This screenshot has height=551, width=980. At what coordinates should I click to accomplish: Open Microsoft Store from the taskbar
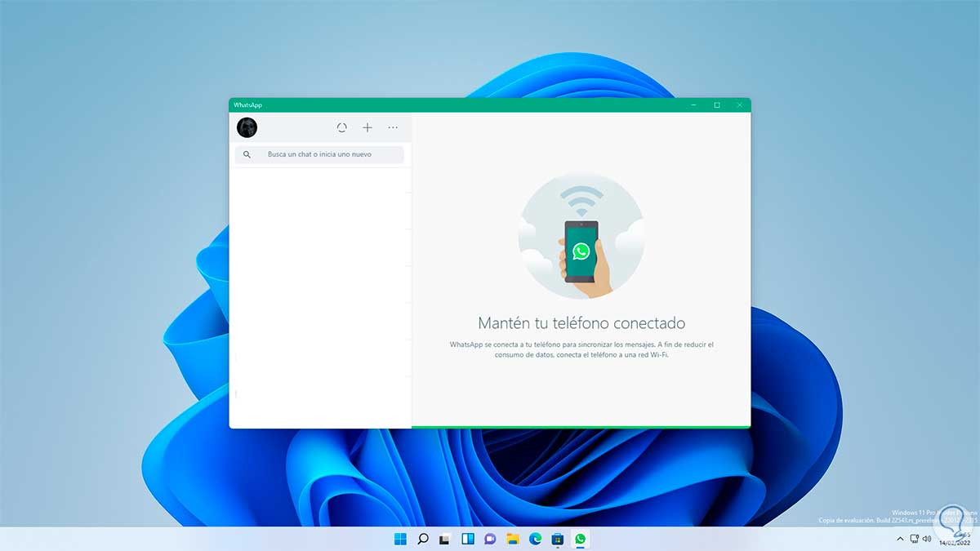point(557,539)
